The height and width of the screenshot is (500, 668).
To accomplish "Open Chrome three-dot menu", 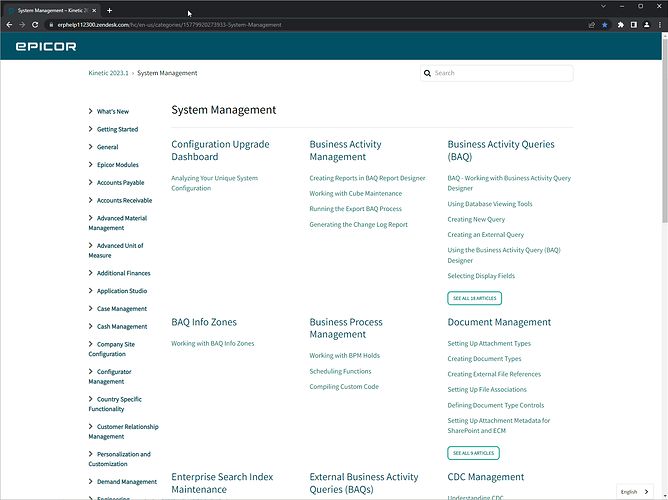I will coord(659,25).
